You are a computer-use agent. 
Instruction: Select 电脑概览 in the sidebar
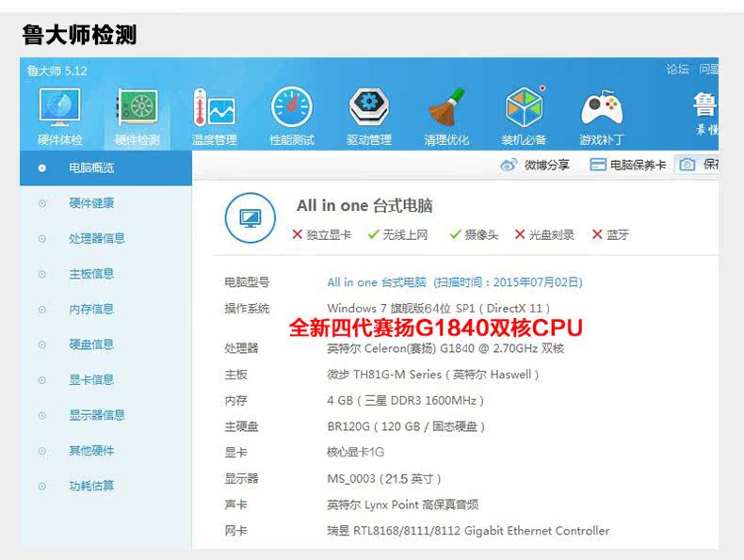tap(105, 168)
